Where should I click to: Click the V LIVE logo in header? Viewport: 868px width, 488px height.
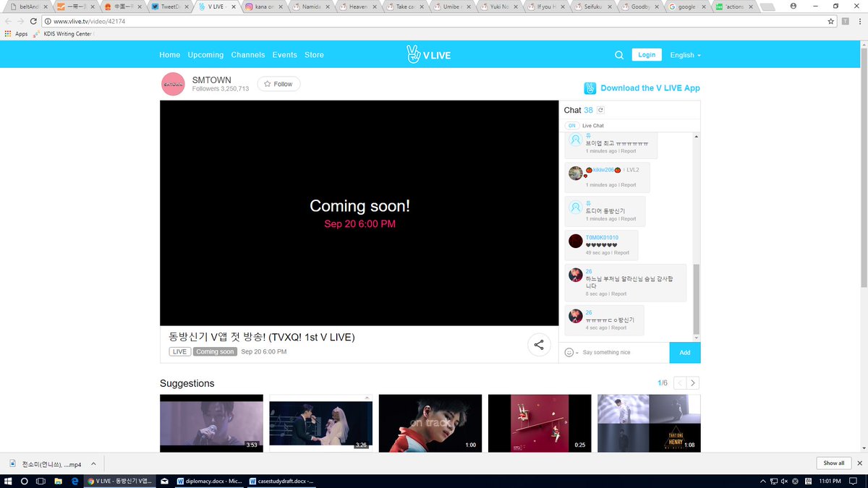[x=428, y=55]
